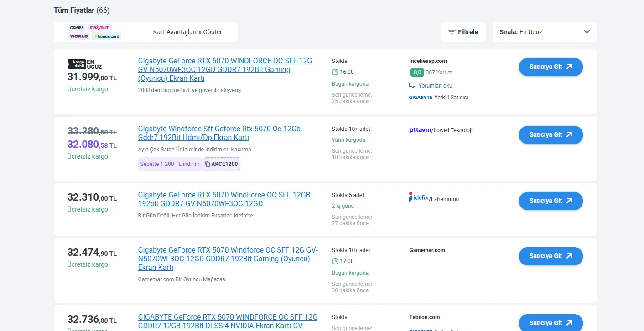Click the Yarın kargoda shipping text

pos(348,140)
